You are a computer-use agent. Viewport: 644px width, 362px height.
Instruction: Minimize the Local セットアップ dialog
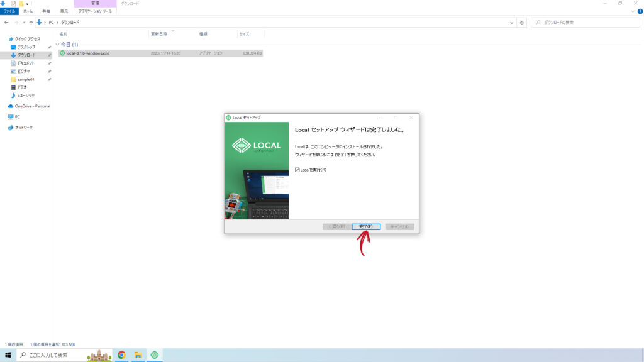380,118
